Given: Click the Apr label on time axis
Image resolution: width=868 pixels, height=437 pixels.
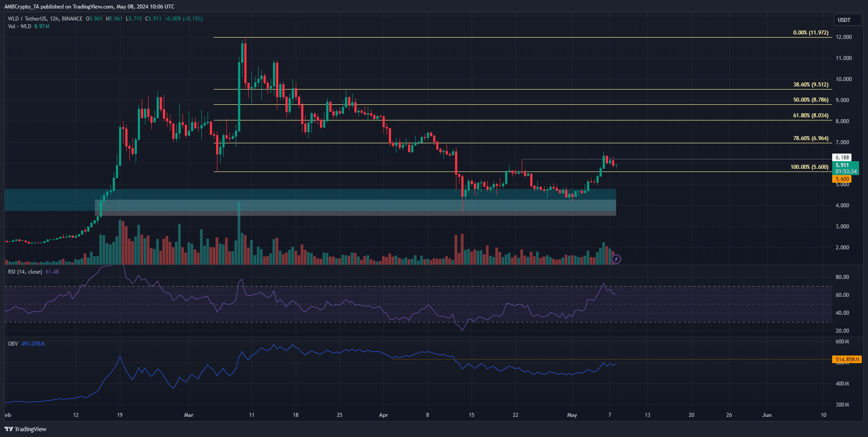Looking at the screenshot, I should [383, 415].
